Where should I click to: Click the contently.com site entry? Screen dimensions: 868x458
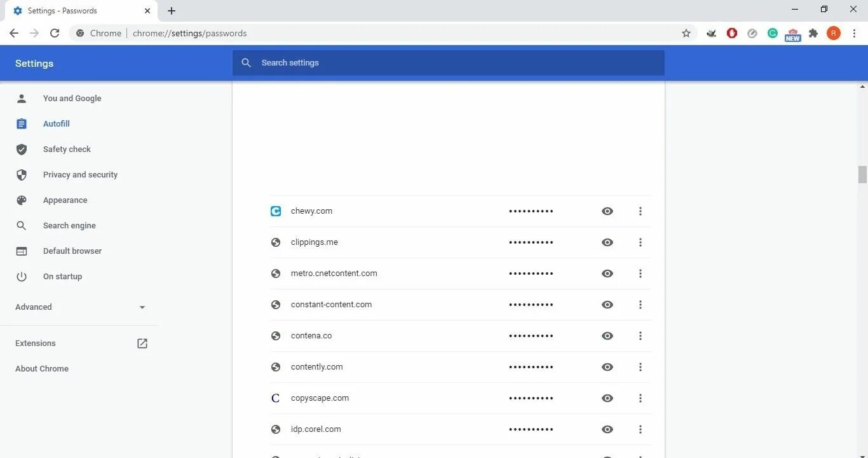click(317, 367)
